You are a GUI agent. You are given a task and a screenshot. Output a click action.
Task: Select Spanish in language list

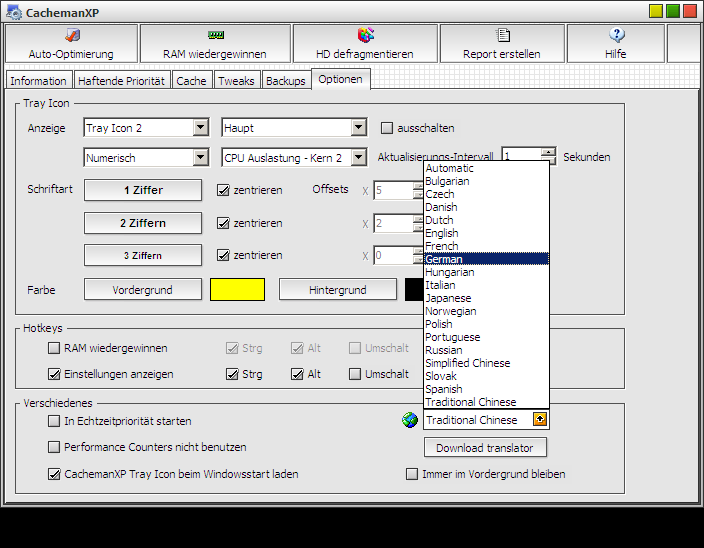click(x=486, y=389)
